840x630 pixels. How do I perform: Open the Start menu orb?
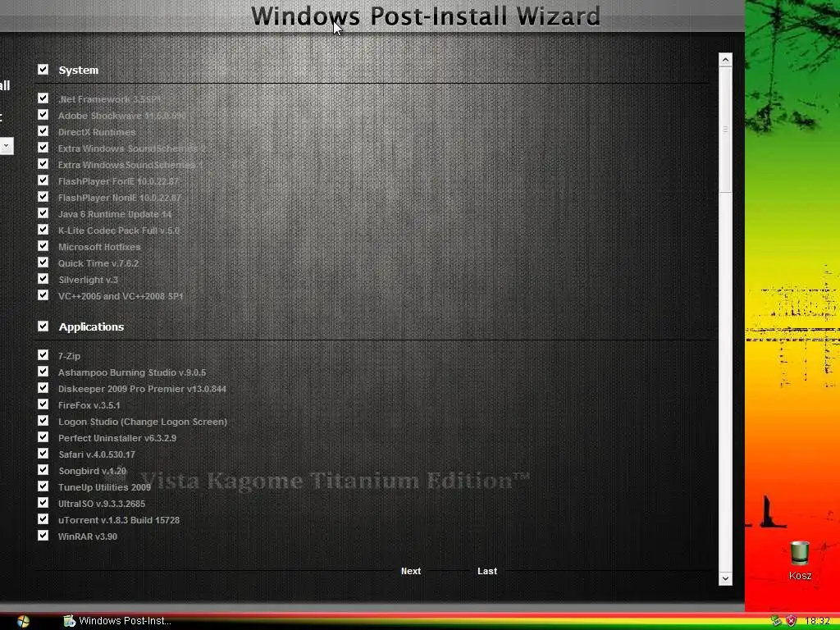click(x=23, y=621)
